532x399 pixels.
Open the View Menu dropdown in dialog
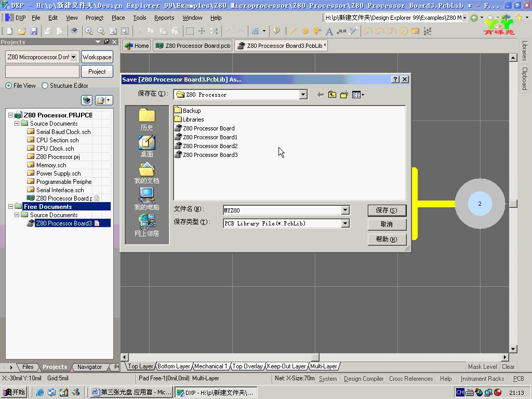358,95
